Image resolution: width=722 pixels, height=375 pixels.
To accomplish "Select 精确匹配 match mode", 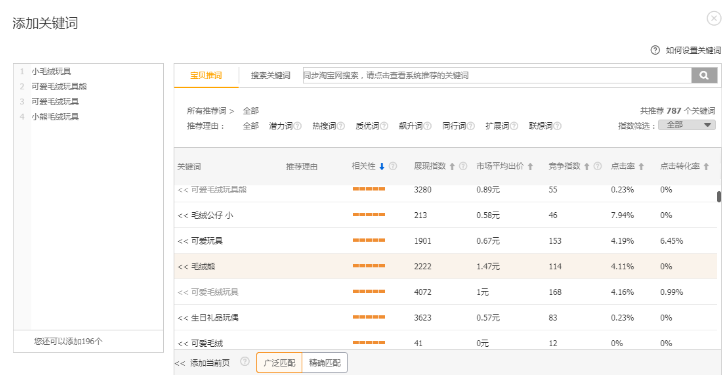I will 325,363.
